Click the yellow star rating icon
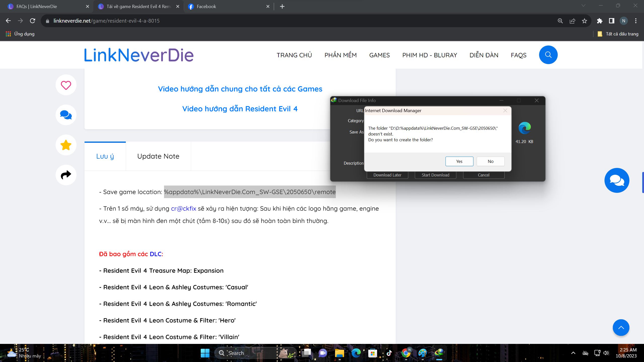644x362 pixels. point(66,145)
